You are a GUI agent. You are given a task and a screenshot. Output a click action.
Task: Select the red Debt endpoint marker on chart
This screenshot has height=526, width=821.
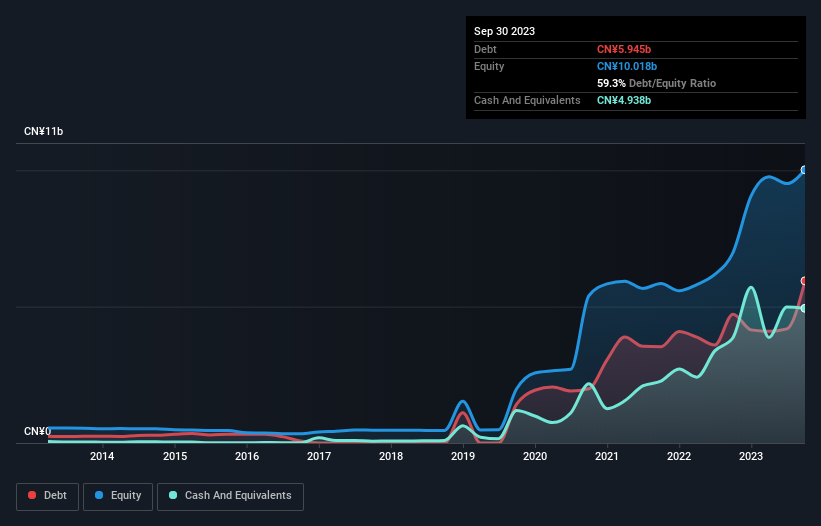click(804, 281)
